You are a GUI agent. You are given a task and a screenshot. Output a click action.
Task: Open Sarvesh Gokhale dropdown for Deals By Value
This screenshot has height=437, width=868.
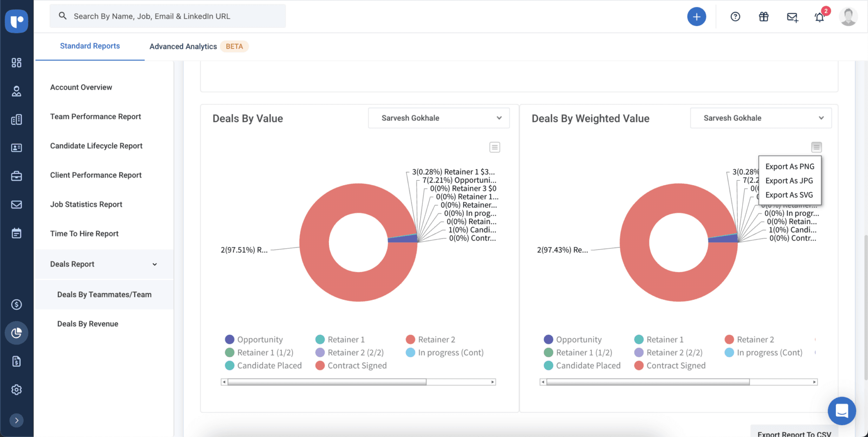coord(439,118)
